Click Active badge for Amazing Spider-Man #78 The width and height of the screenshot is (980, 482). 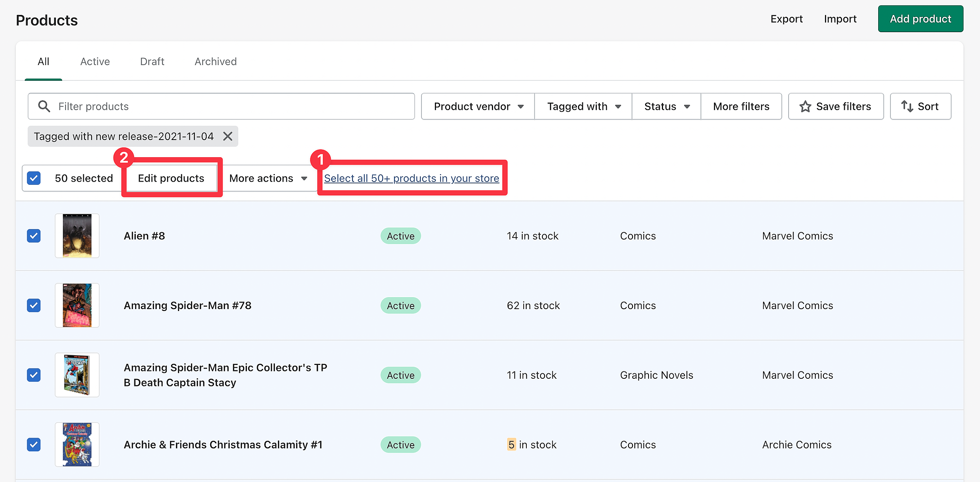click(401, 305)
